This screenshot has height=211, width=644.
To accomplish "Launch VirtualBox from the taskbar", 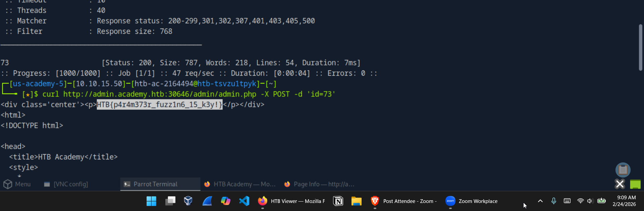I will pyautogui.click(x=188, y=201).
